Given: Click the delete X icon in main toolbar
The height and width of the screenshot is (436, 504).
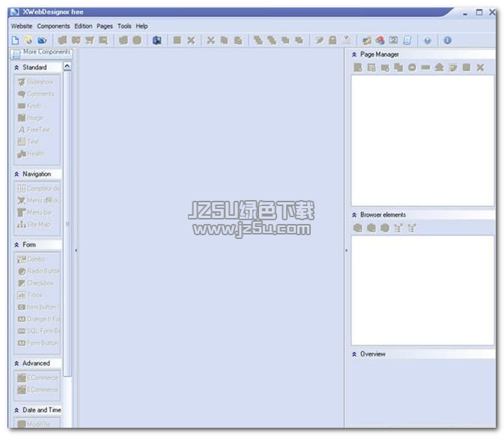Looking at the screenshot, I should pos(191,40).
